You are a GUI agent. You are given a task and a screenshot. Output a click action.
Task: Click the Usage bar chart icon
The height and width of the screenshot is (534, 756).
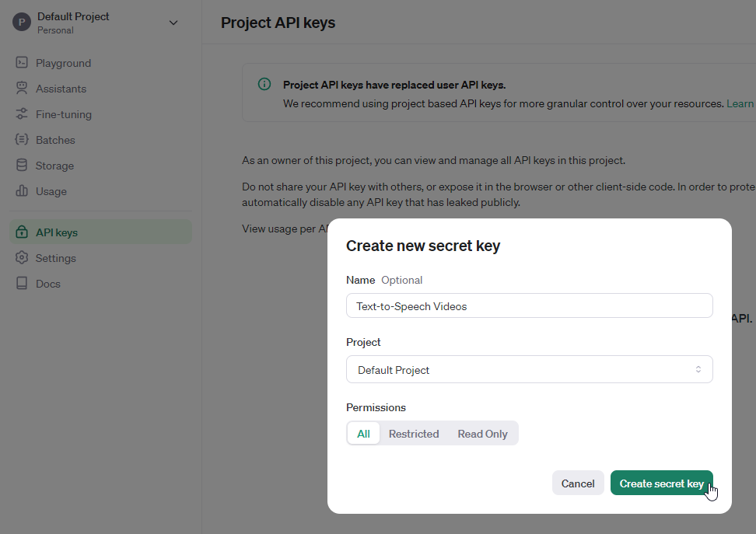(x=22, y=191)
